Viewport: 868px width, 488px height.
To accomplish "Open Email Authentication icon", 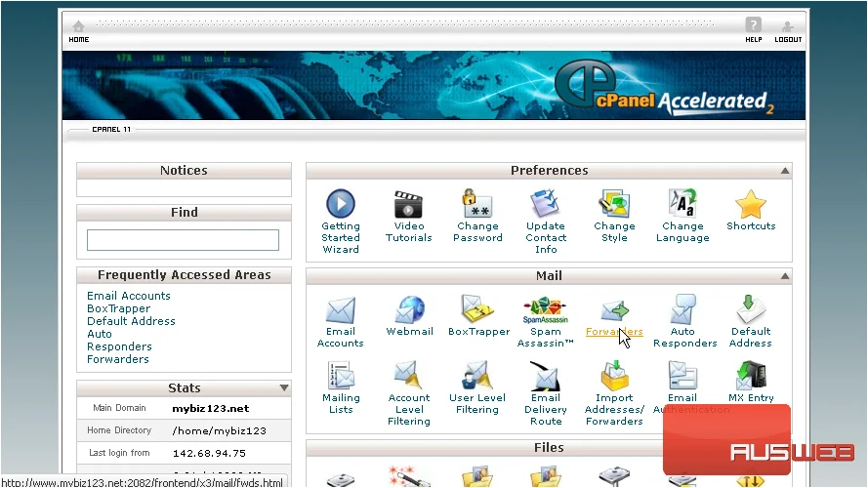I will click(x=682, y=375).
